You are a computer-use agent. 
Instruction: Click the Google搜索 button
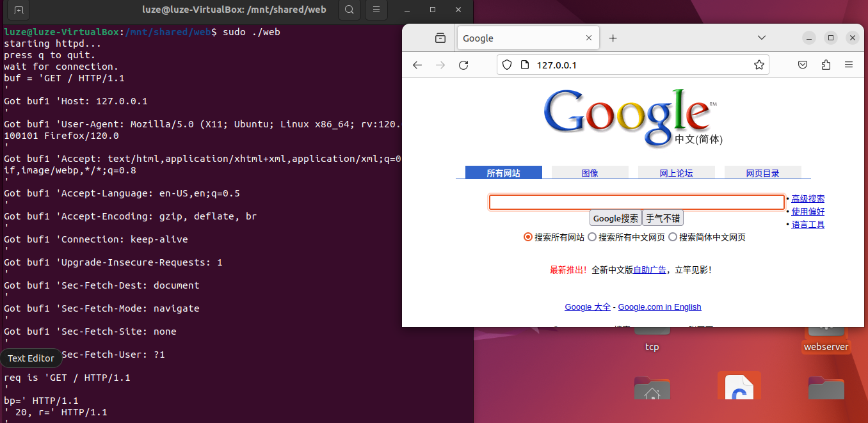tap(615, 218)
